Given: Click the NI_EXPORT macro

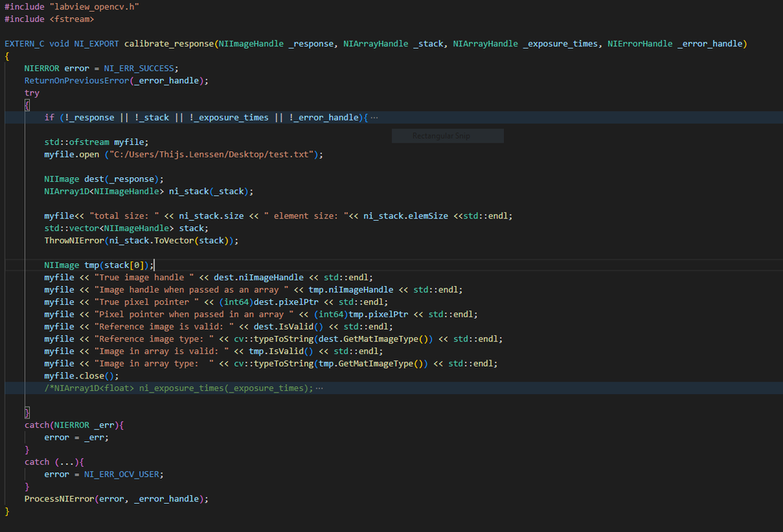Looking at the screenshot, I should tap(97, 44).
